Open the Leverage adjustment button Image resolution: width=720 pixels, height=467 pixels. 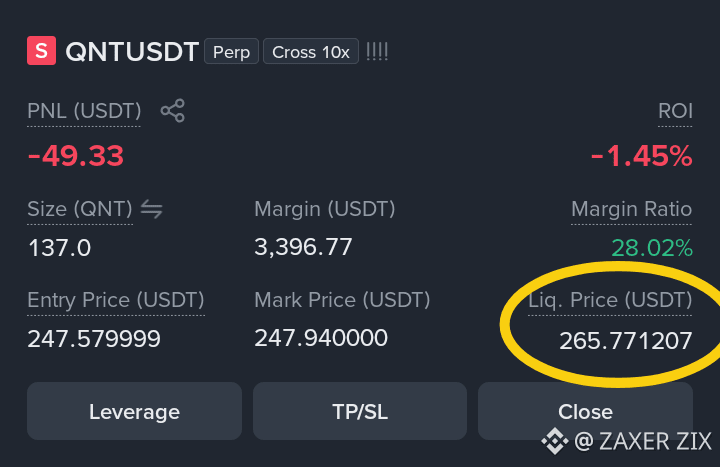[x=135, y=411]
